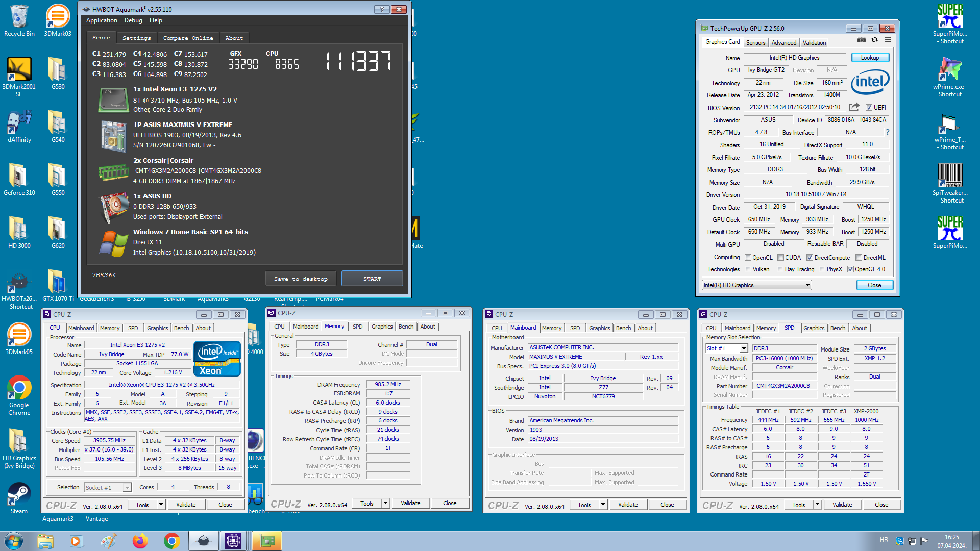
Task: Expand Tools arrow in CPU-Z Mainboard window
Action: coord(603,505)
